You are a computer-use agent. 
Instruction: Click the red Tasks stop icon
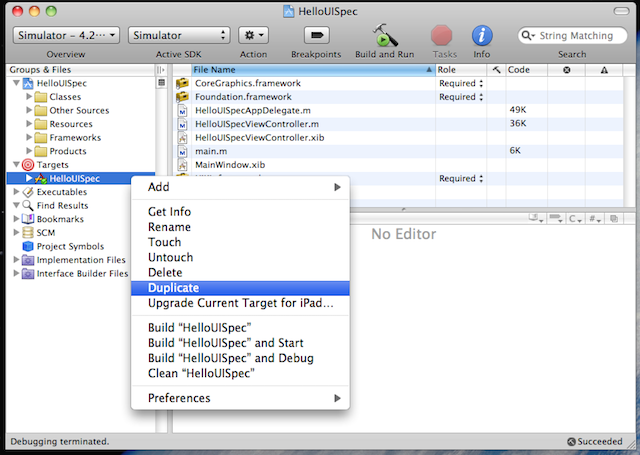click(442, 36)
